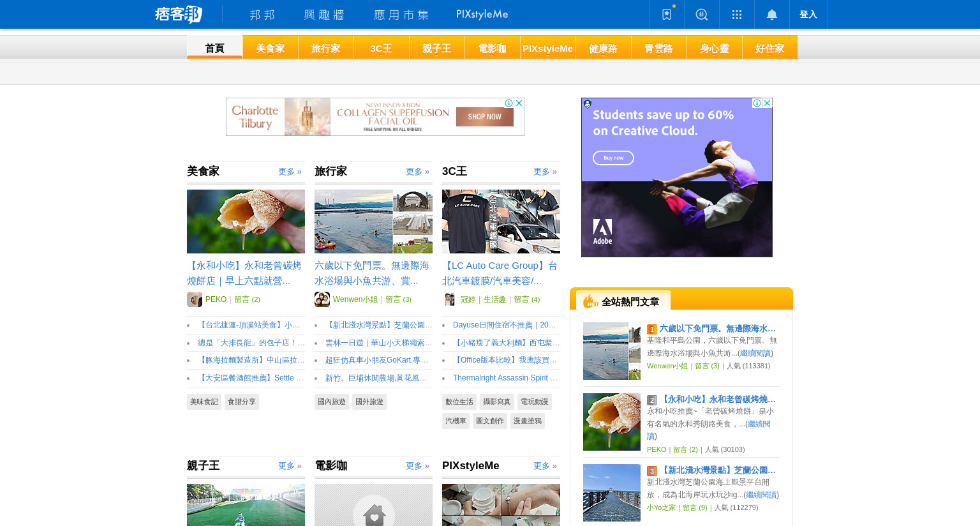Screen dimensions: 980x526
Task: Open 【永和小吒】永和老曾碳烤燒餅店 article title
Action: tap(244, 273)
